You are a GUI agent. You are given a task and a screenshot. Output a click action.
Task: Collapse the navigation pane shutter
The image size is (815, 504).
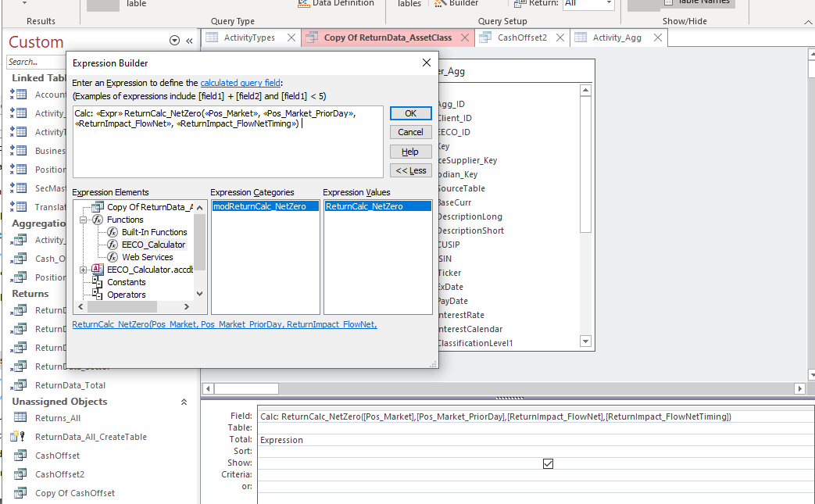tap(190, 41)
